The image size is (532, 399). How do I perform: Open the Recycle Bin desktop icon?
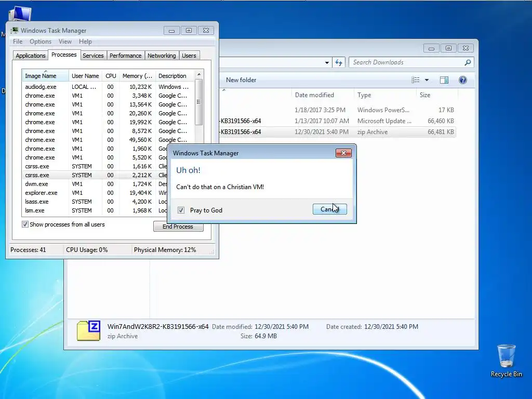pos(506,361)
